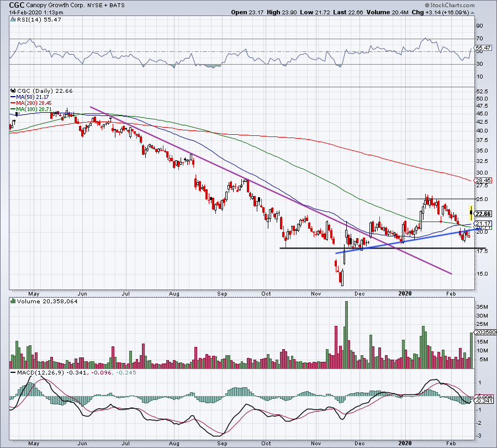The width and height of the screenshot is (497, 448).
Task: Click the 17.5 label on price axis
Action: pos(482,251)
